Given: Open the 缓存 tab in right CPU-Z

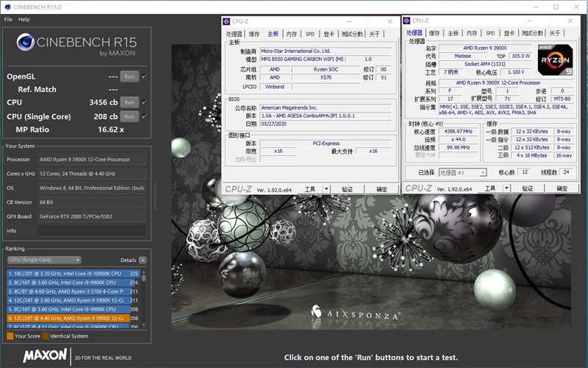Looking at the screenshot, I should tap(434, 33).
